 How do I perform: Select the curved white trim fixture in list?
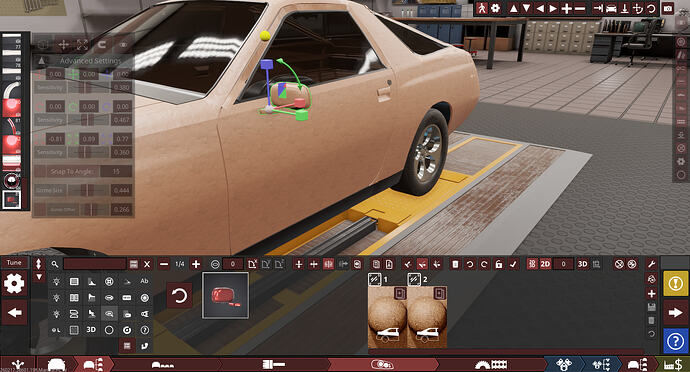[x=11, y=89]
